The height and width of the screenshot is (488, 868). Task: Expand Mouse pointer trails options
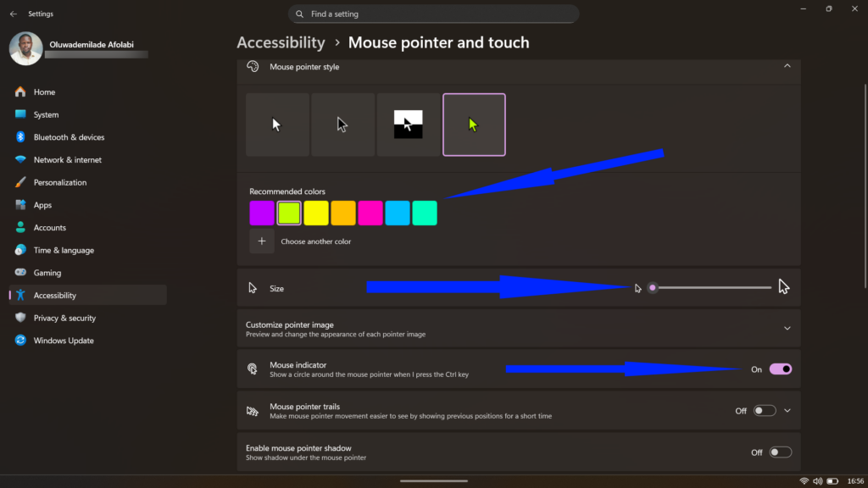point(787,410)
